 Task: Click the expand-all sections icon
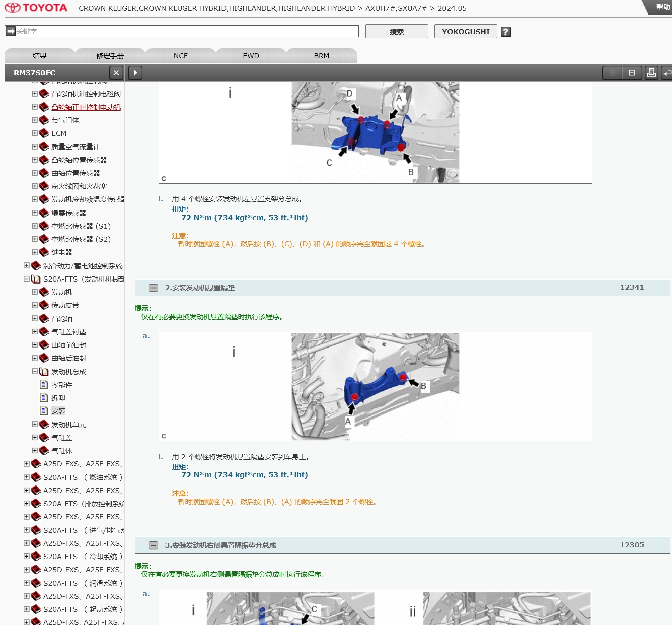612,73
